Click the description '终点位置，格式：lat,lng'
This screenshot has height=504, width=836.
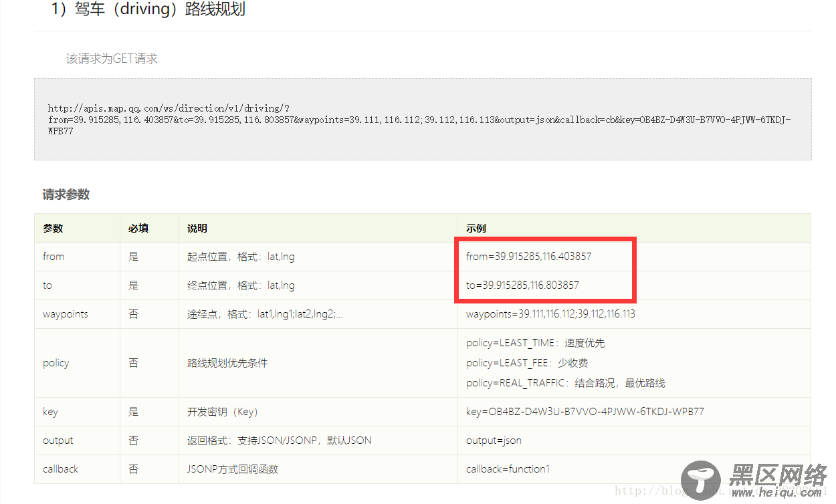pos(241,285)
